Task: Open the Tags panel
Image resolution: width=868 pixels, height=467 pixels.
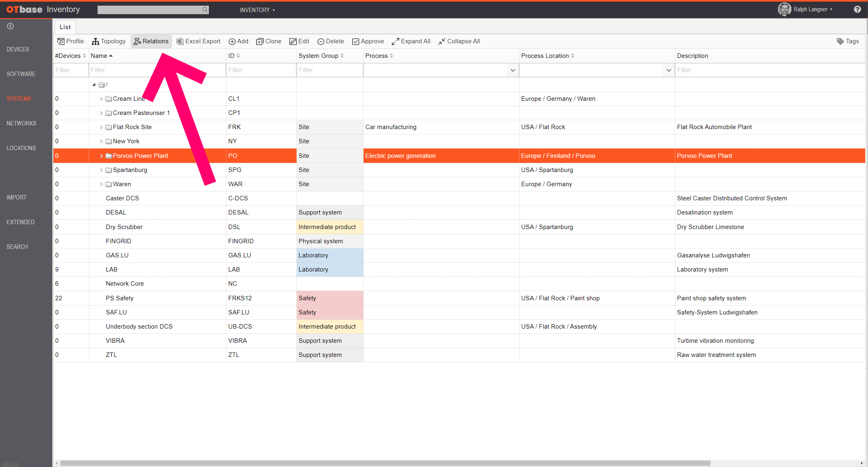Action: coord(848,41)
